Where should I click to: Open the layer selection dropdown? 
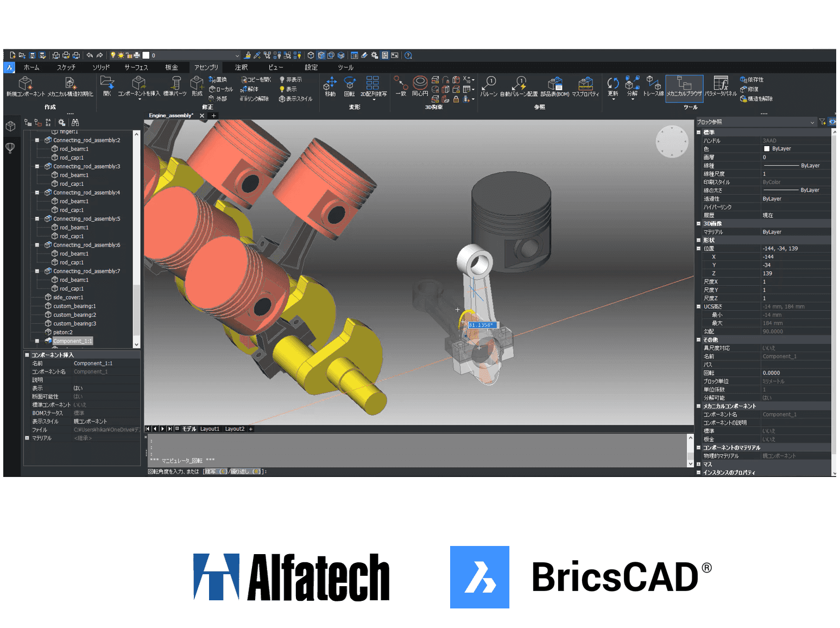click(x=237, y=55)
